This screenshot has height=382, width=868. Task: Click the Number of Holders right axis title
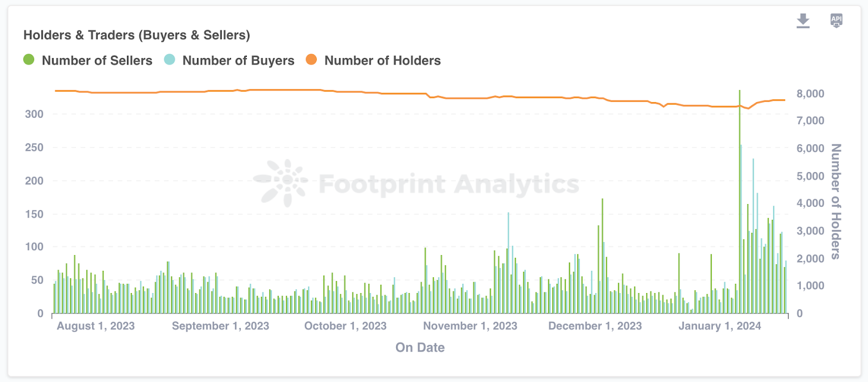pos(836,201)
